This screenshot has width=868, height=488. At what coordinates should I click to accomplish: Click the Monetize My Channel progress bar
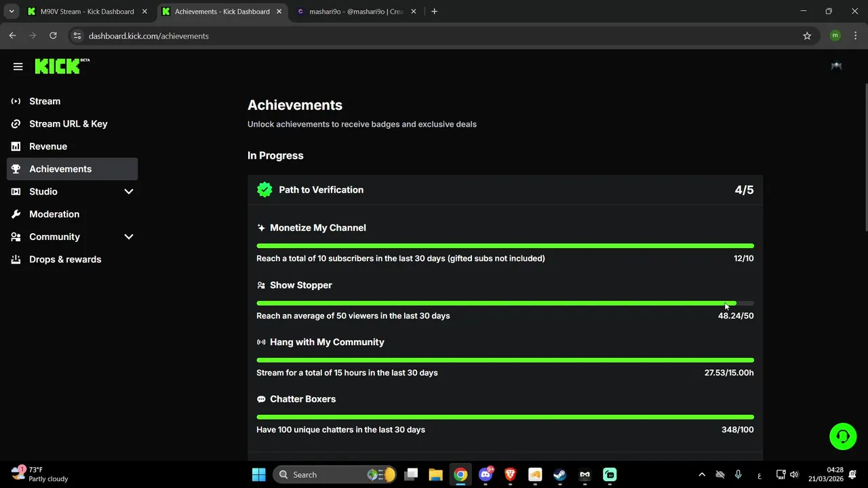[505, 246]
